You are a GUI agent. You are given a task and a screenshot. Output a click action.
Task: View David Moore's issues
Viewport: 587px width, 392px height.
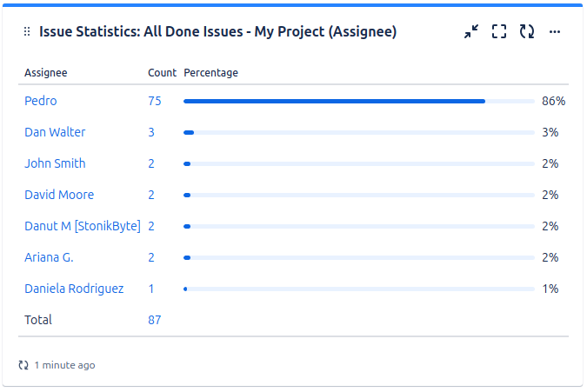[59, 195]
